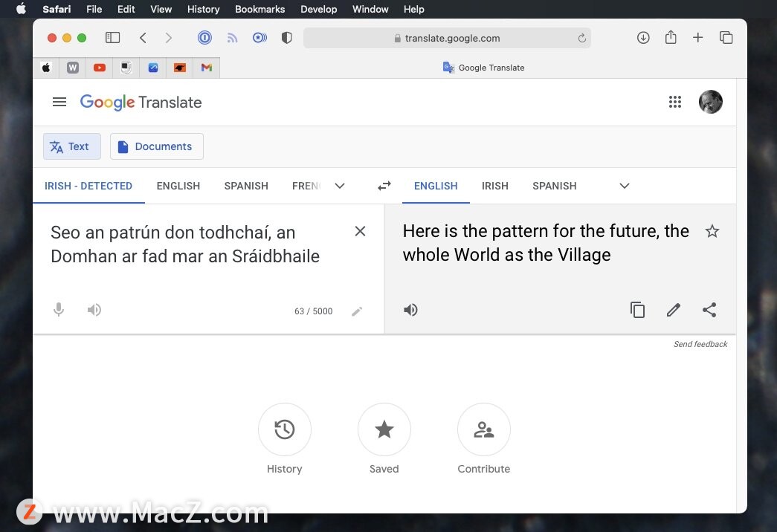Open the Safari menu
This screenshot has height=532, width=777.
pos(57,9)
